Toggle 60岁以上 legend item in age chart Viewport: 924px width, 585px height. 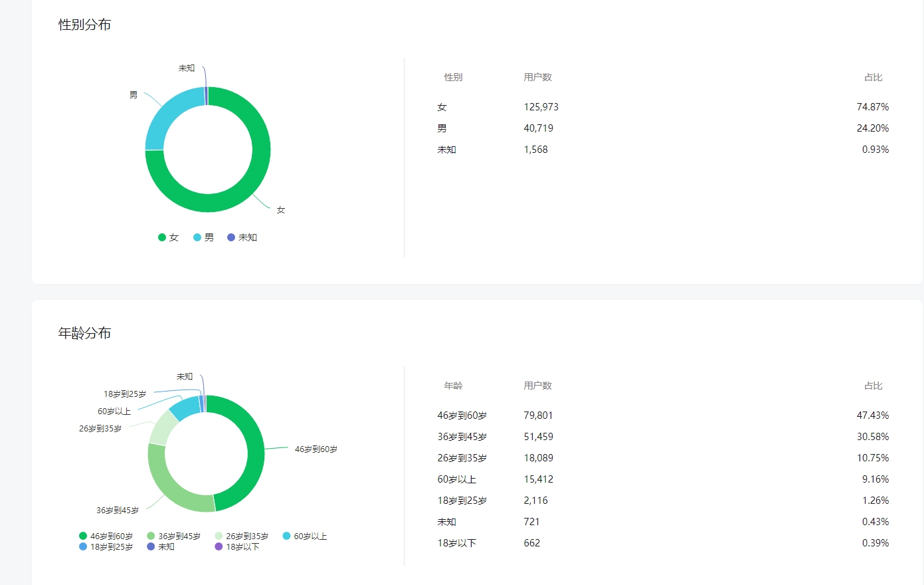[305, 536]
